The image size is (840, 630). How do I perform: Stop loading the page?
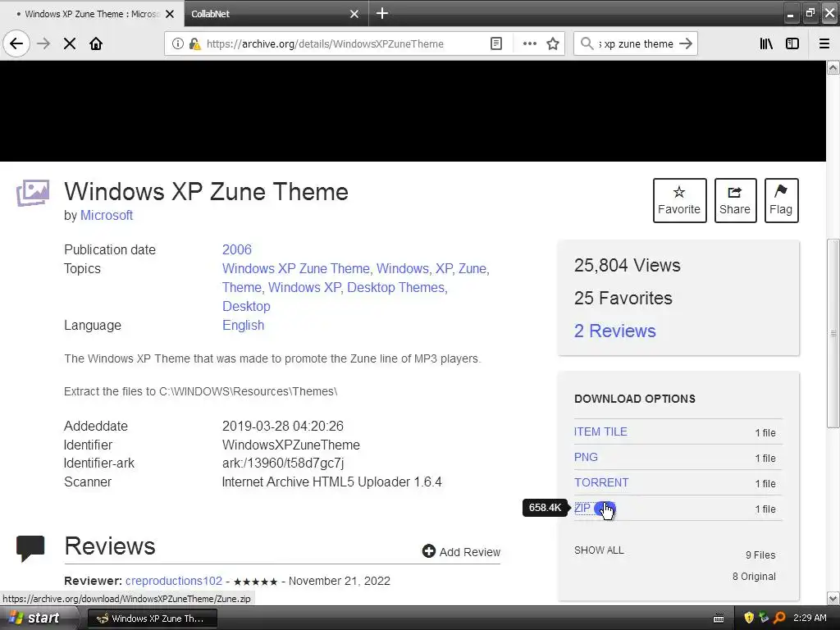(x=70, y=43)
